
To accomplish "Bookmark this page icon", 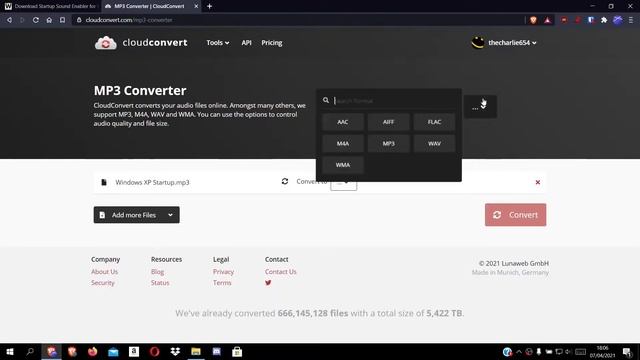I will coord(62,20).
